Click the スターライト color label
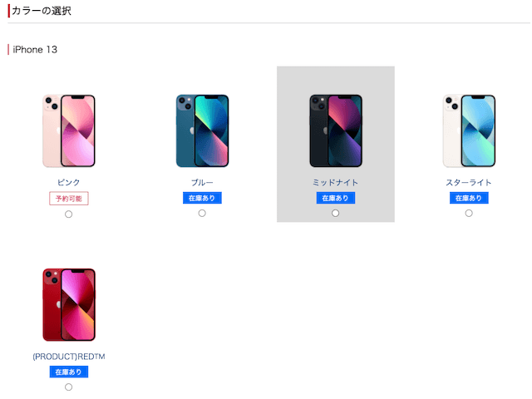Screen dimensions: 532x399 [469, 183]
